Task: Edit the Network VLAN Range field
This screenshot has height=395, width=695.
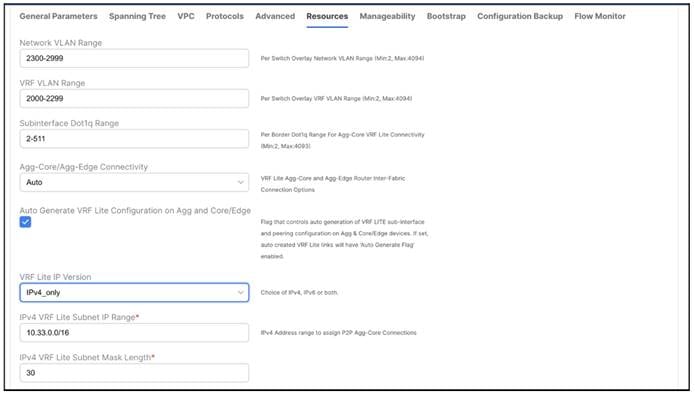Action: coord(134,59)
